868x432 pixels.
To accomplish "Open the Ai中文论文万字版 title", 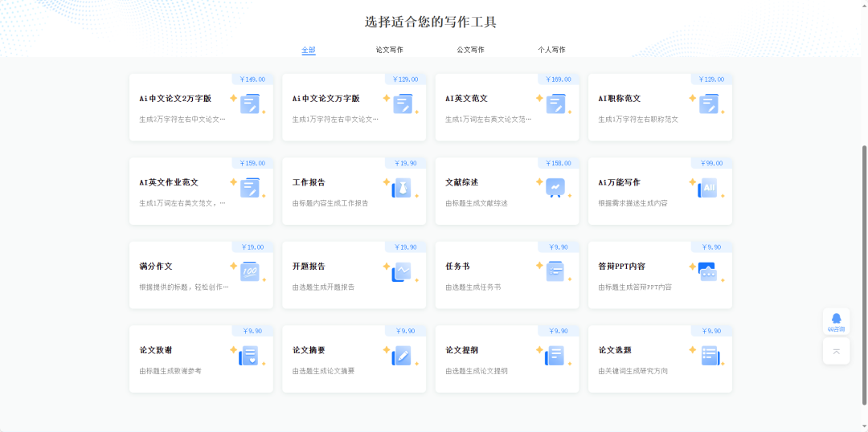I will point(326,99).
